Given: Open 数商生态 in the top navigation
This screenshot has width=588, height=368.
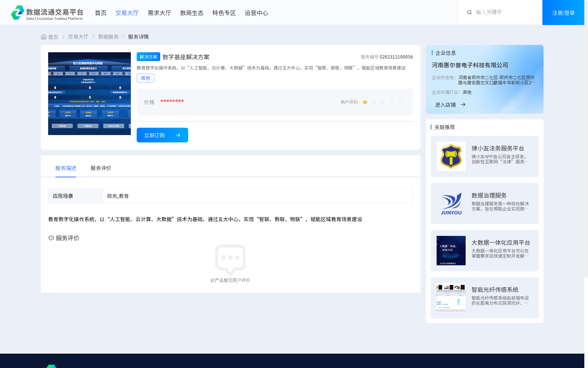Looking at the screenshot, I should tap(192, 13).
